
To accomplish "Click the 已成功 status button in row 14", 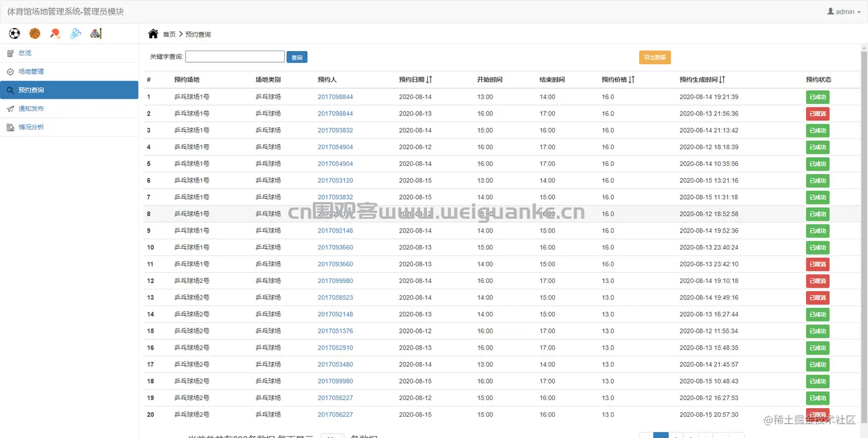I will tap(817, 315).
